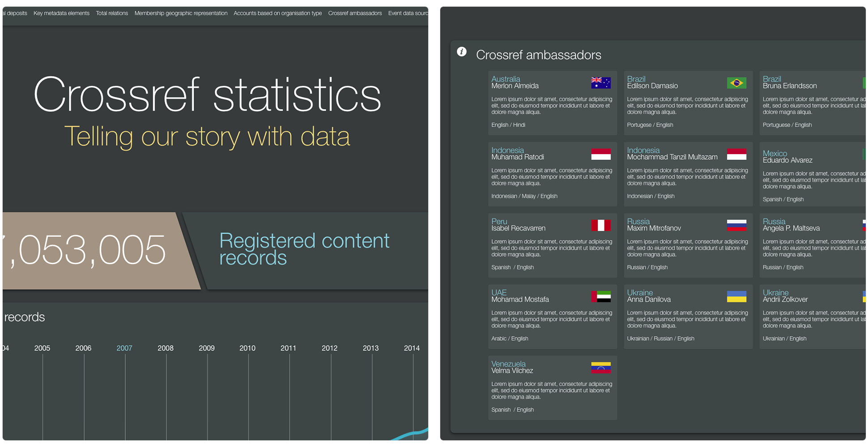Viewport: 868px width, 447px height.
Task: Click the info icon beside Crossref ambassadors
Action: click(461, 52)
